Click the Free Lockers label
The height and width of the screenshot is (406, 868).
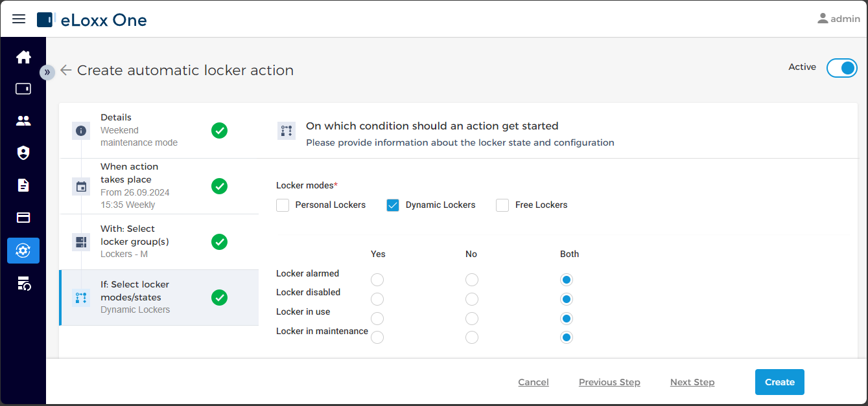coord(541,205)
